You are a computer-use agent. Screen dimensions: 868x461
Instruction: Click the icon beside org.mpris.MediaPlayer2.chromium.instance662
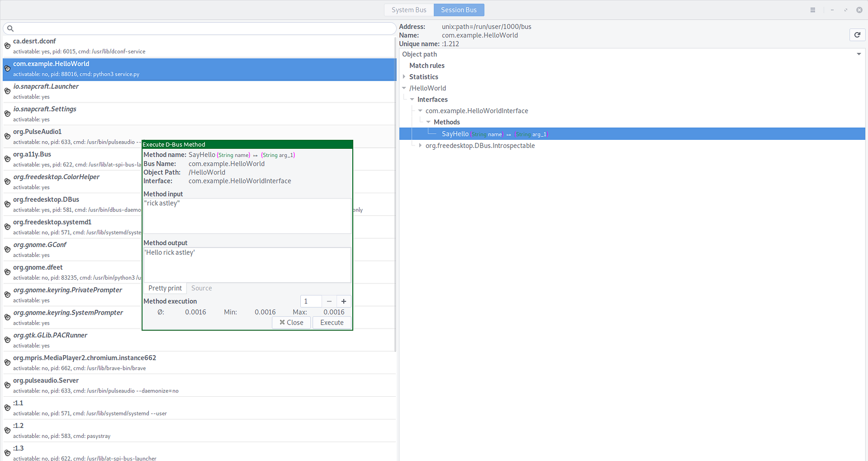click(8, 363)
